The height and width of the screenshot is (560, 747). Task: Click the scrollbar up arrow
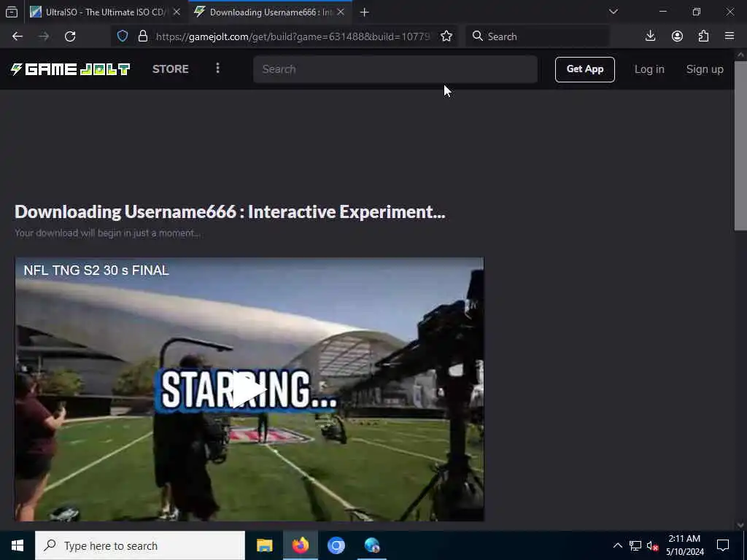(x=740, y=54)
